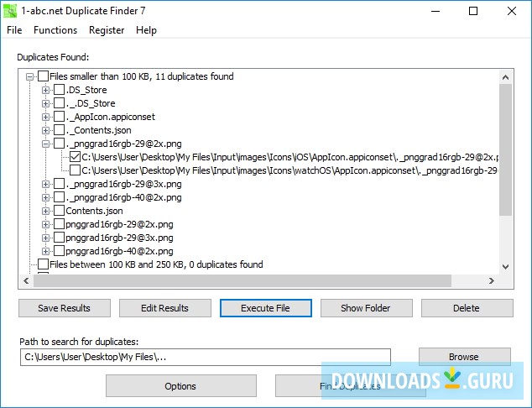Expand the .DS_Store tree node
Viewport: 532px width, 408px height.
point(45,91)
